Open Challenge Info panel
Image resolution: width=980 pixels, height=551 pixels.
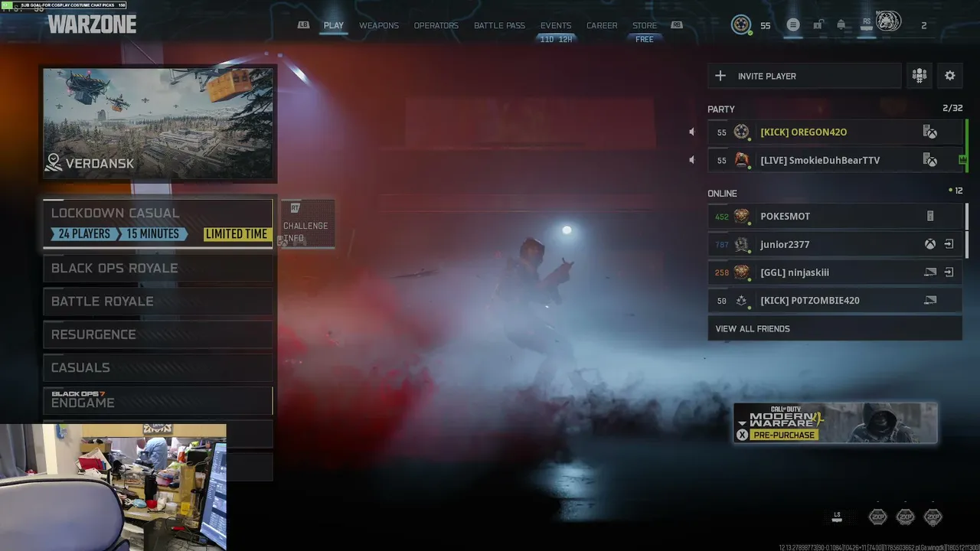coord(307,224)
